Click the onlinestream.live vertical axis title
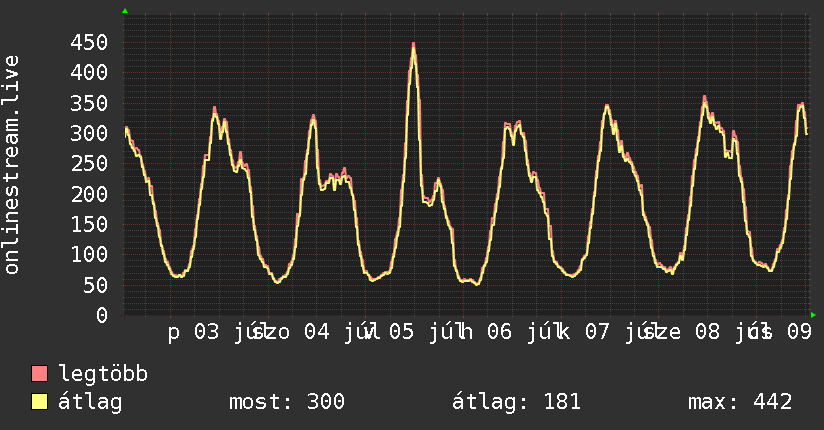The image size is (824, 430). point(12,165)
